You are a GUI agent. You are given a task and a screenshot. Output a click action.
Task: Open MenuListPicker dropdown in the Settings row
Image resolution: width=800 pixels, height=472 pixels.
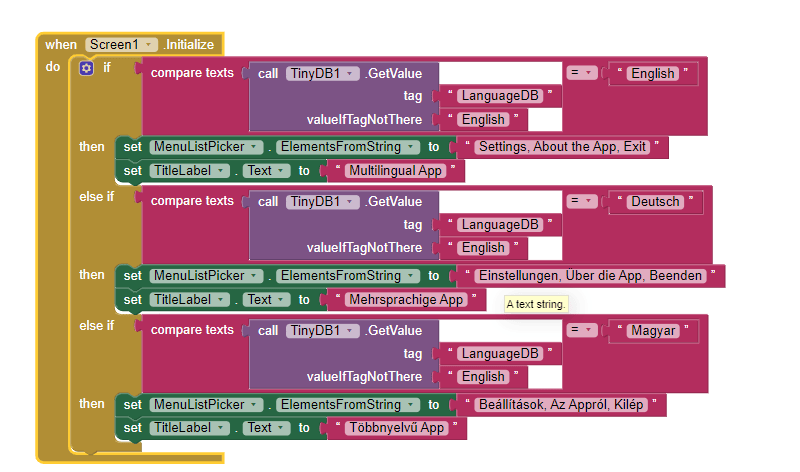click(x=206, y=147)
